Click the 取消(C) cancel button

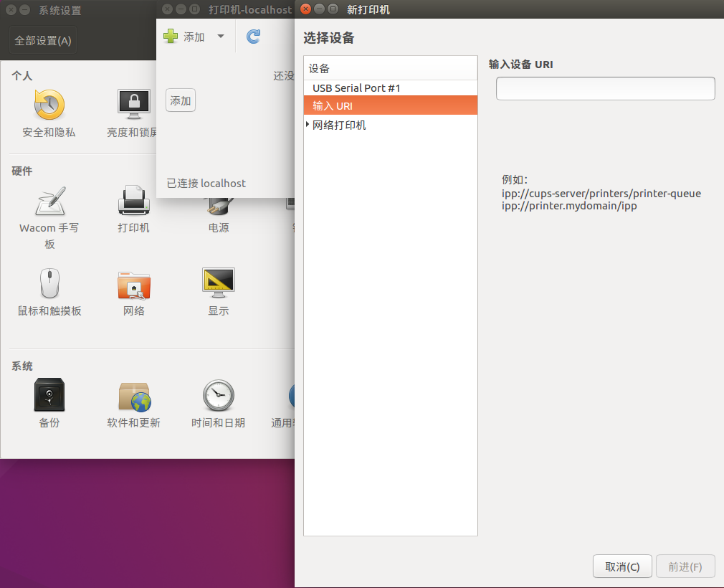[x=622, y=566]
